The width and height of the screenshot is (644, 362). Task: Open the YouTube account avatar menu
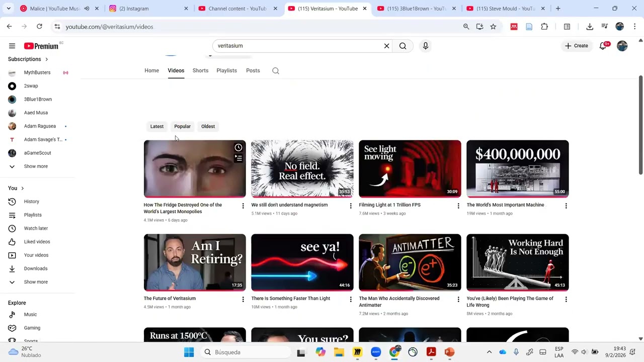coord(622,46)
